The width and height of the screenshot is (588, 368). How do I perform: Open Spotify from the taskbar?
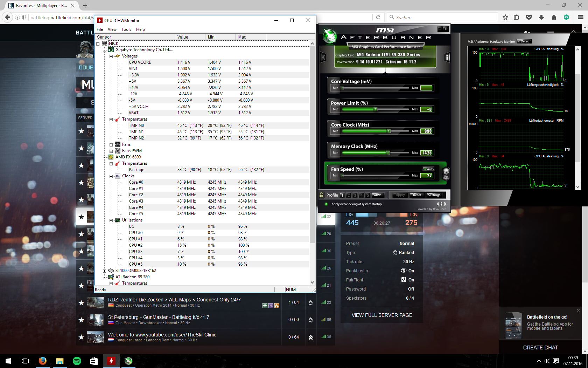click(77, 361)
